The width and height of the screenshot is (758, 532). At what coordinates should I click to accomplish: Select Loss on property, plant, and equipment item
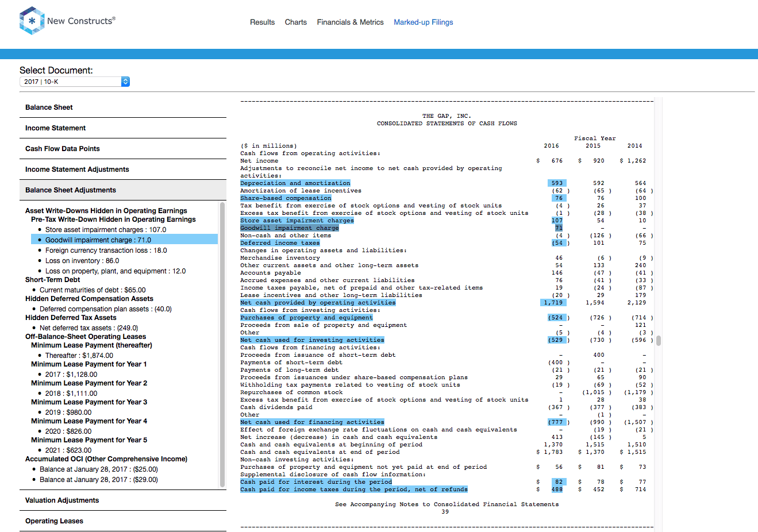pos(116,271)
